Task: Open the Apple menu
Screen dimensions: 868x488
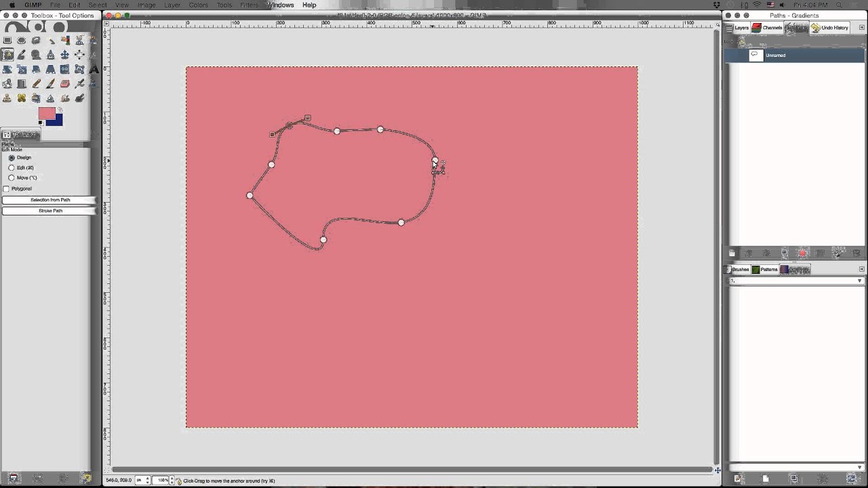Action: (x=12, y=5)
